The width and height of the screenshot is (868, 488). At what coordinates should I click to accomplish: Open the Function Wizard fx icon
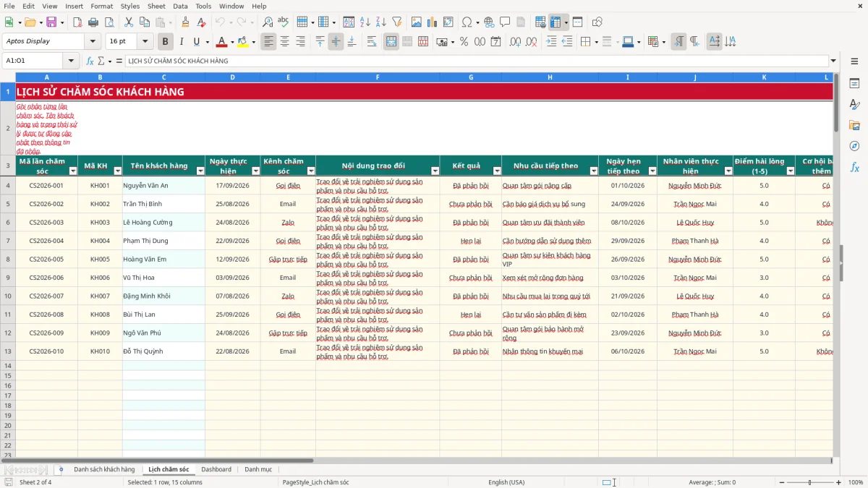click(x=90, y=61)
